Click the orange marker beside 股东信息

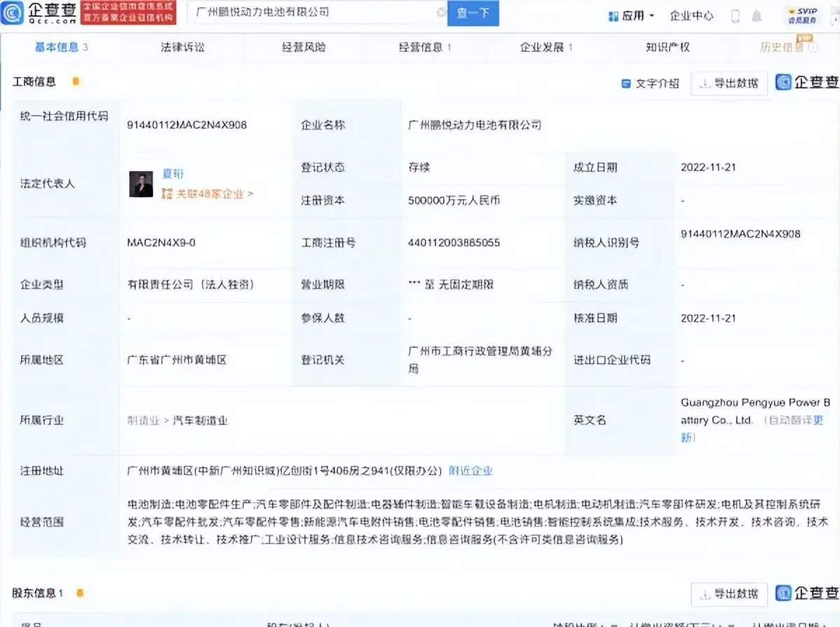coord(80,593)
